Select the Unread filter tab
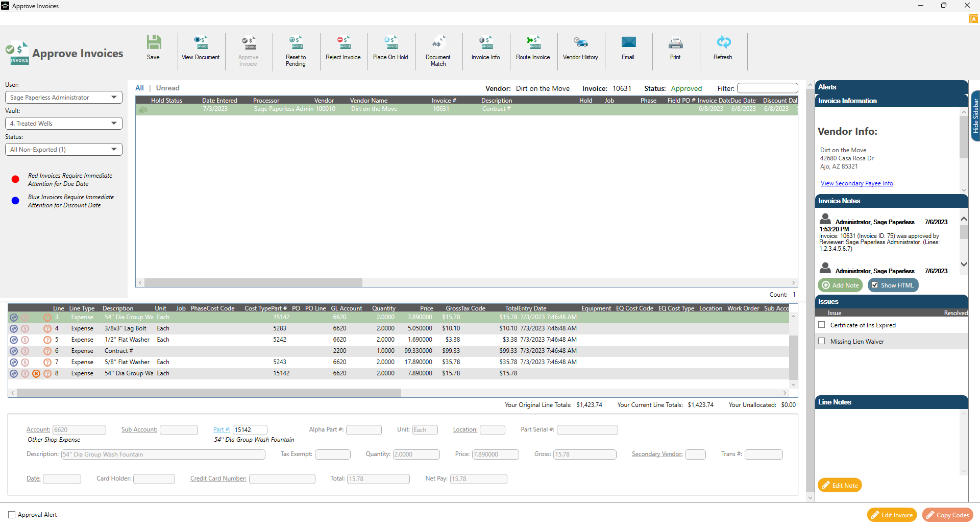 (167, 88)
